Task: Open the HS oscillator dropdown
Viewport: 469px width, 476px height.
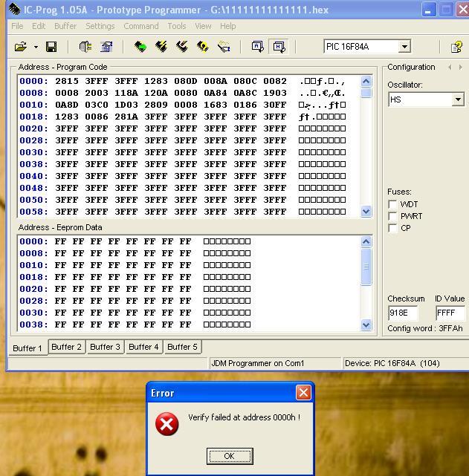Action: pyautogui.click(x=458, y=100)
